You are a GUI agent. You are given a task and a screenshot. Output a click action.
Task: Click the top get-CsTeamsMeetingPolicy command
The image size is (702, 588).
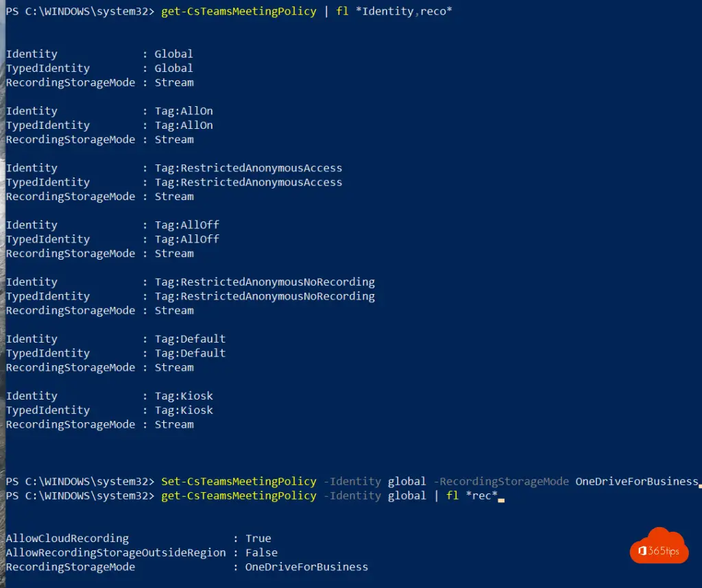pos(239,11)
